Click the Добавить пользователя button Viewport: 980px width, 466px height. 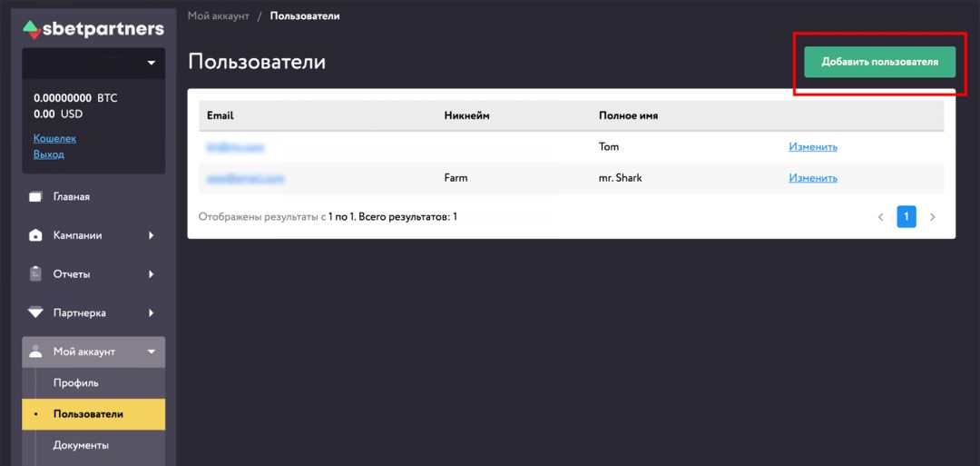(879, 62)
